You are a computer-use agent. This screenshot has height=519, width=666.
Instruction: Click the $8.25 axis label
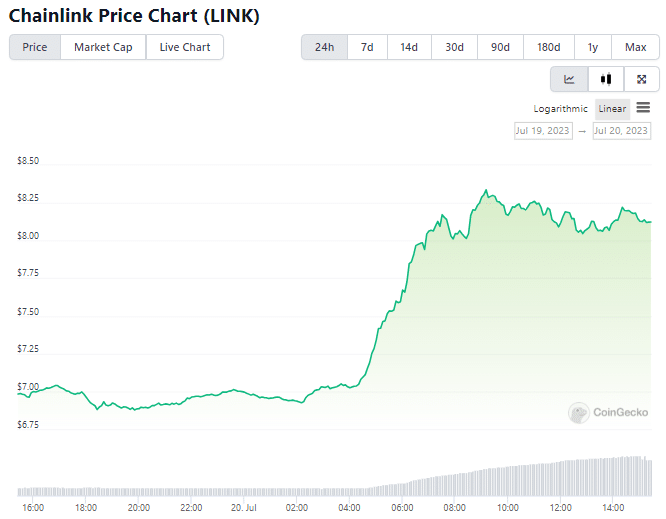tap(28, 198)
